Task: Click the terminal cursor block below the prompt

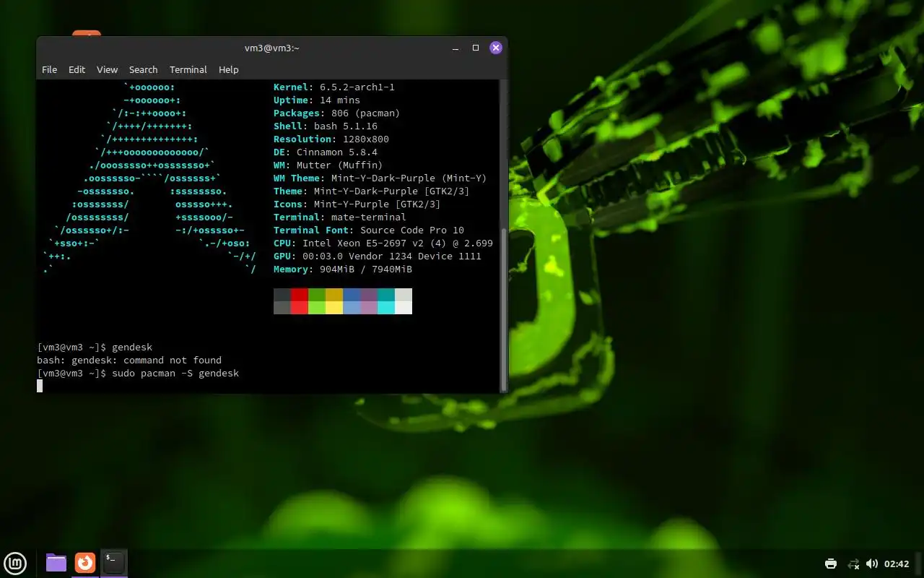Action: pos(40,386)
